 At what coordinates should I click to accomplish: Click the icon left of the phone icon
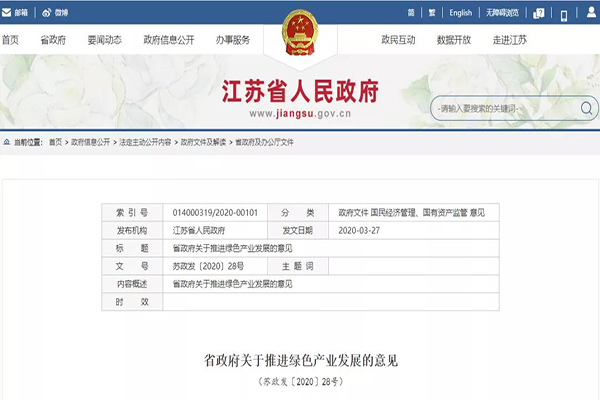pos(539,14)
